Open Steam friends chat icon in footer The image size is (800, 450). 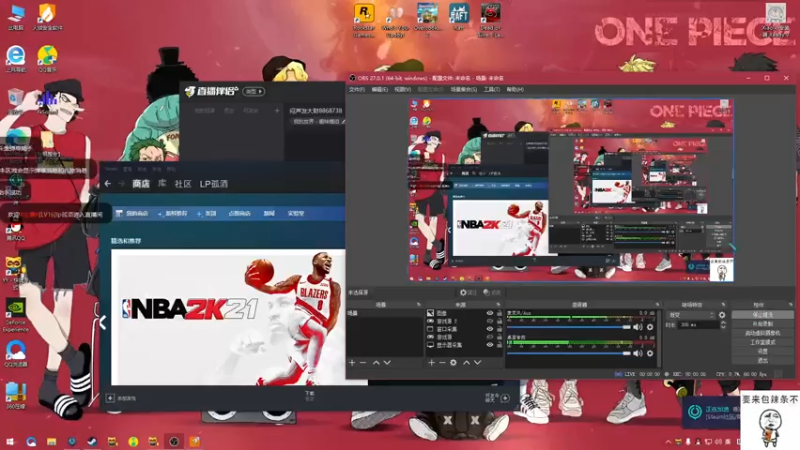point(505,398)
